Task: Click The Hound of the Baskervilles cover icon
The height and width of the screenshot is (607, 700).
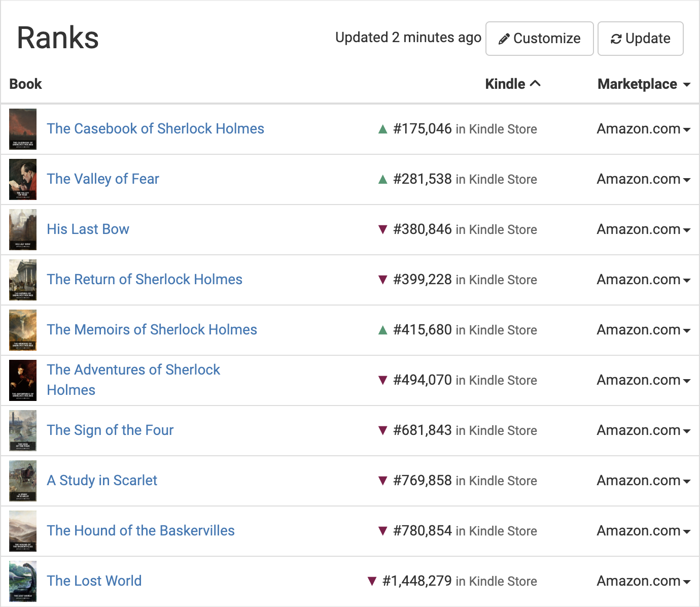Action: pyautogui.click(x=23, y=531)
